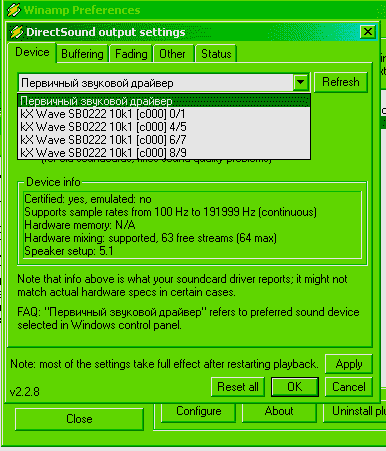Image resolution: width=386 pixels, height=451 pixels.
Task: Click the Reset all button
Action: pos(238,387)
